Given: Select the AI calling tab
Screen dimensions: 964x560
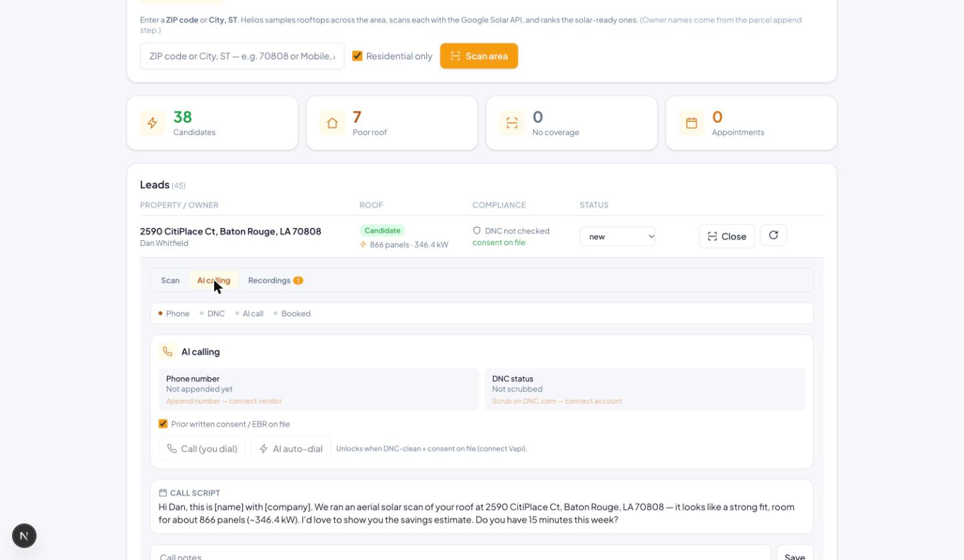Looking at the screenshot, I should click(x=213, y=281).
